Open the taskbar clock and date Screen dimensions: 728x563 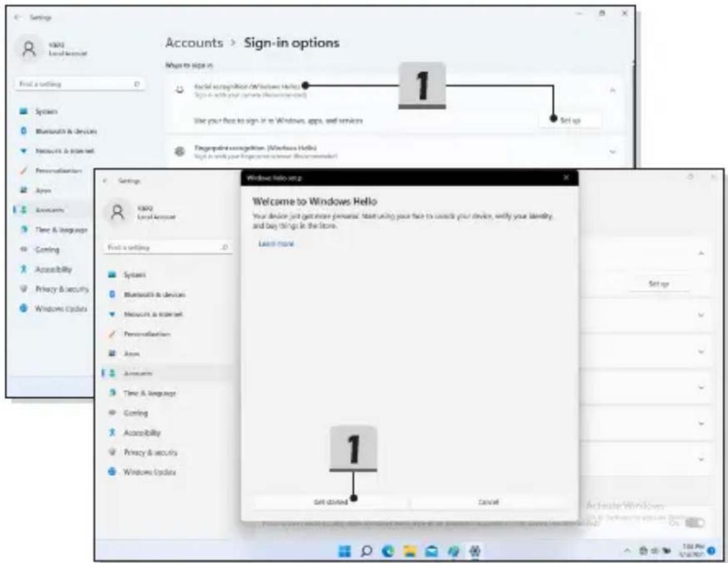coord(692,550)
